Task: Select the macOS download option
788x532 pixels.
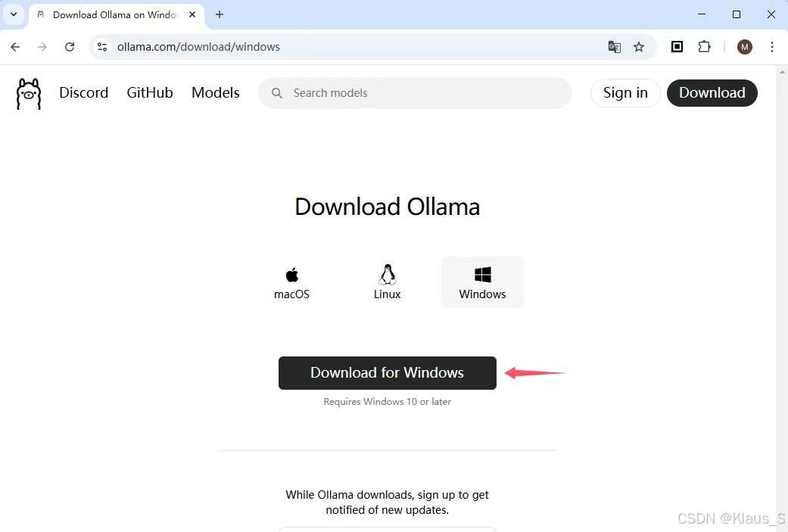Action: coord(291,283)
